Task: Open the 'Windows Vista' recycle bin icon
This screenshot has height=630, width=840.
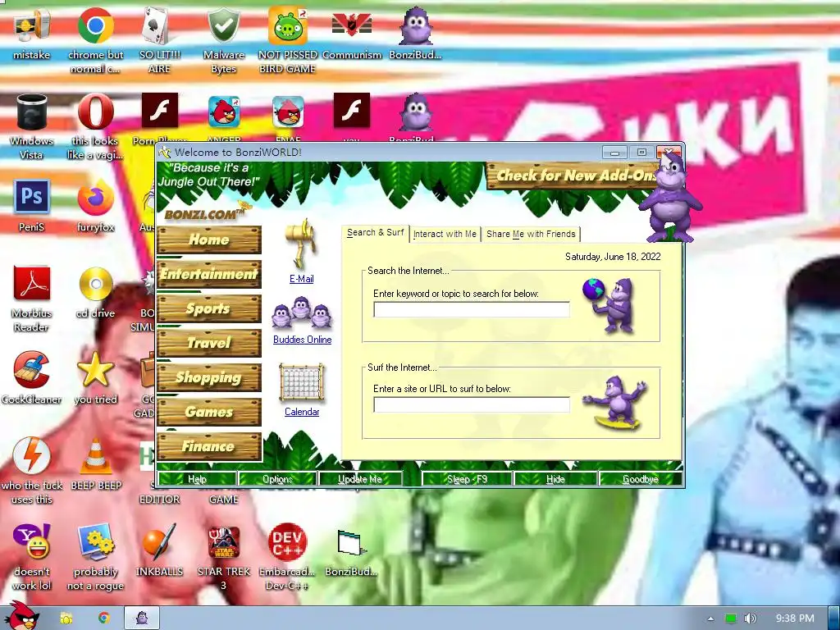Action: click(32, 112)
